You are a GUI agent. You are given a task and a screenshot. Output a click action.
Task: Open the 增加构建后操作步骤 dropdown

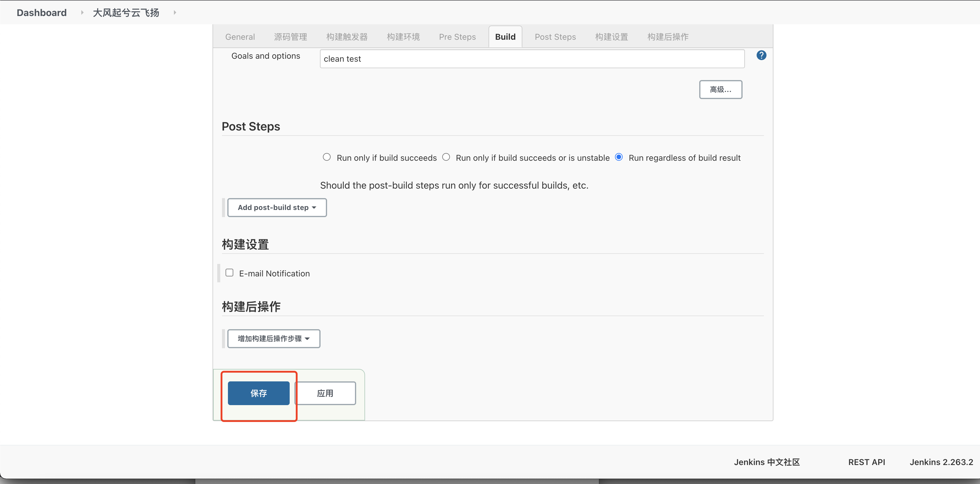(274, 338)
